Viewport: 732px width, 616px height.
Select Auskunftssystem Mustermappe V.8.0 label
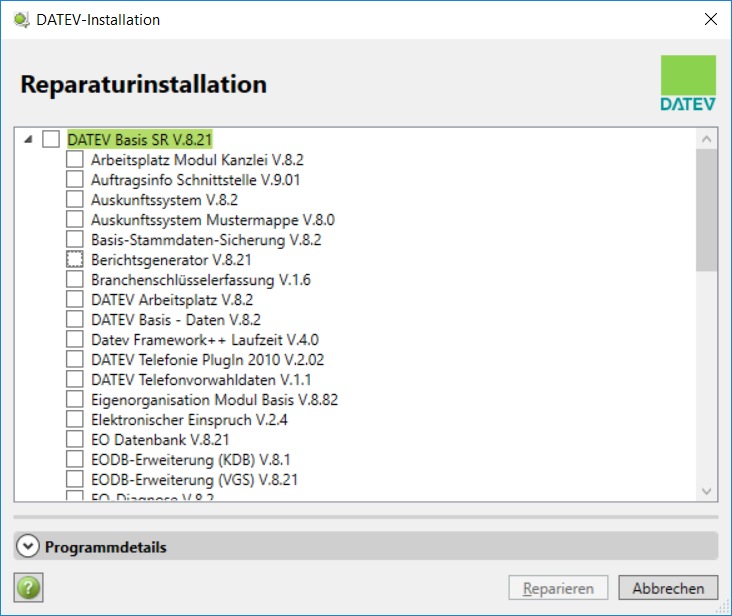coord(213,220)
